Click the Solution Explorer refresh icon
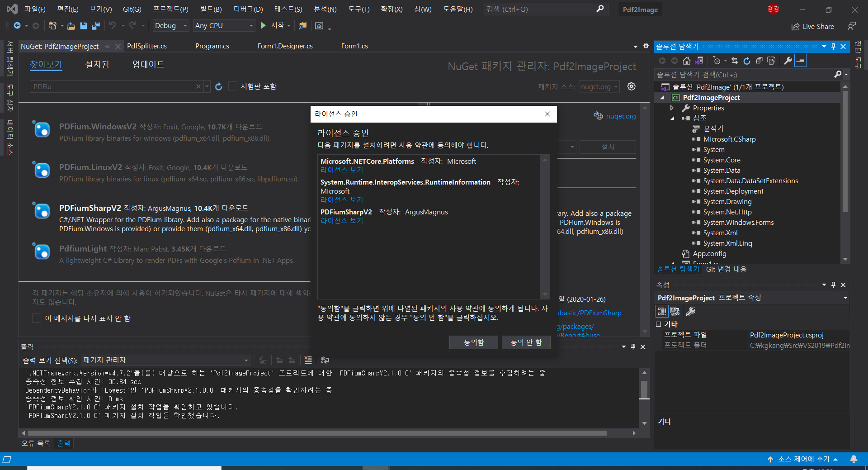The image size is (868, 470). [x=747, y=61]
